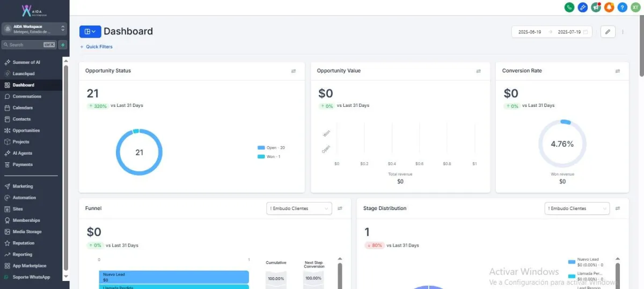Click Conversion Rate widget filter icon
Screen dimensions: 644x289
[618, 71]
